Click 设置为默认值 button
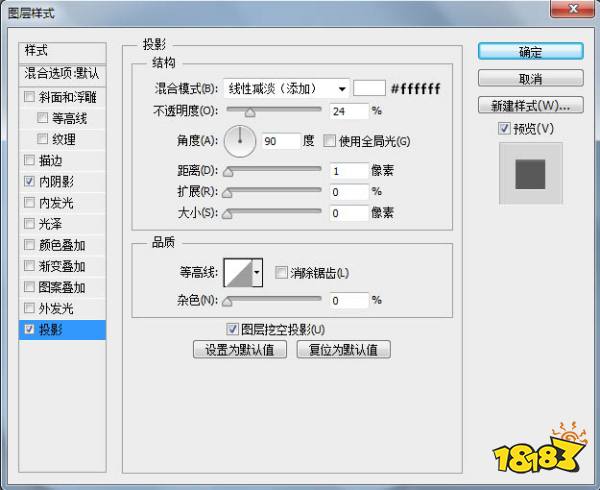The height and width of the screenshot is (490, 600). [240, 350]
